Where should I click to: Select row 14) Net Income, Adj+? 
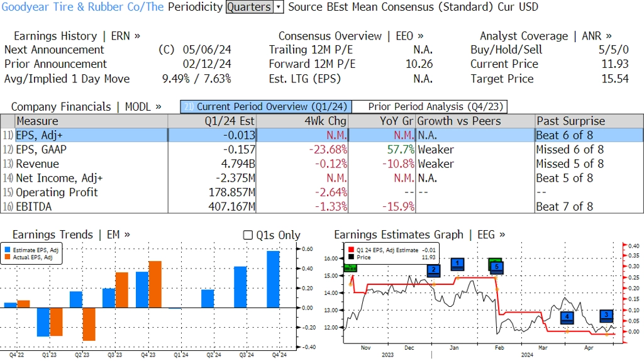pos(322,178)
